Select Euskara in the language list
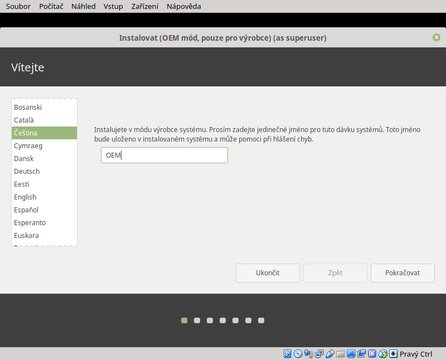Screen dimensions: 446x360 click(44, 235)
